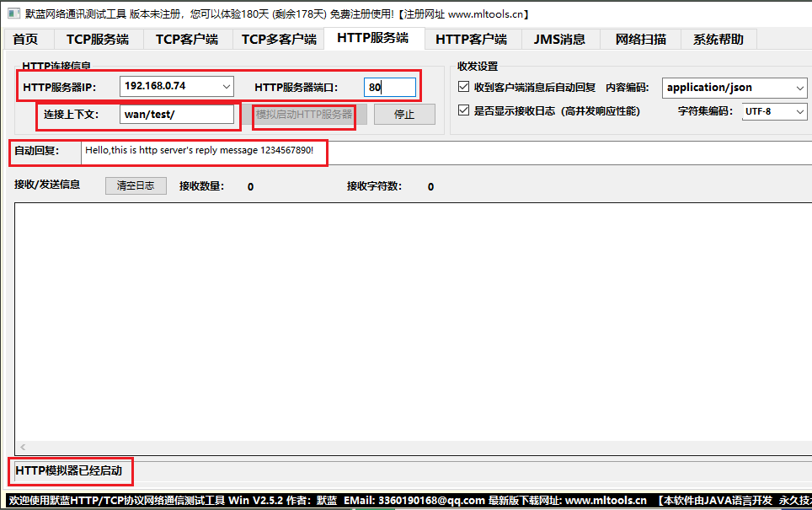Click the 接收字符数 label

[x=374, y=186]
